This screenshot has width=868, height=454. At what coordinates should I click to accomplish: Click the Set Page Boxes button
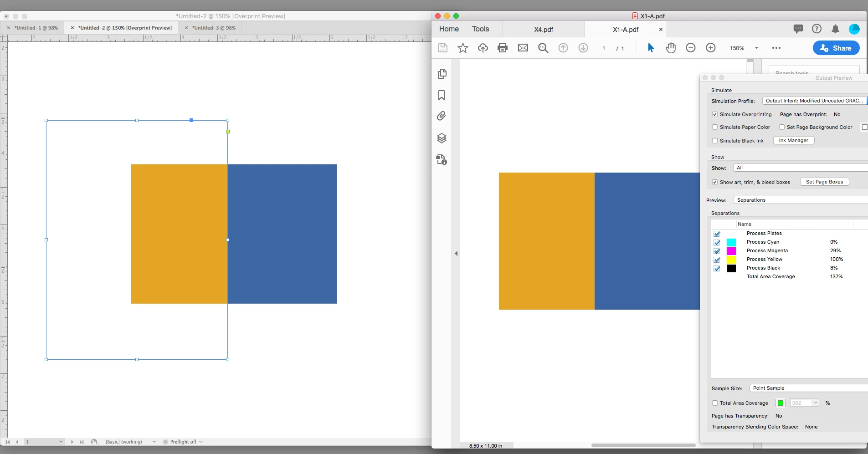[x=825, y=182]
